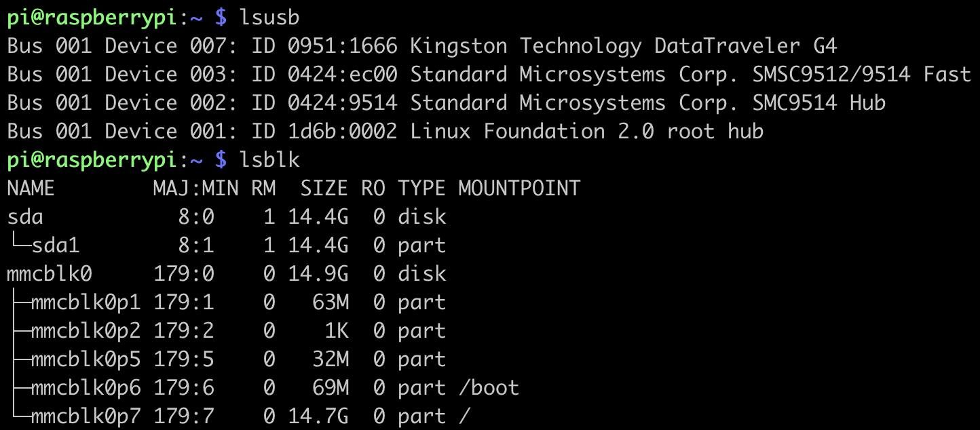Screen dimensions: 980x430
Task: Click the lsusb command text
Action: pyautogui.click(x=269, y=18)
